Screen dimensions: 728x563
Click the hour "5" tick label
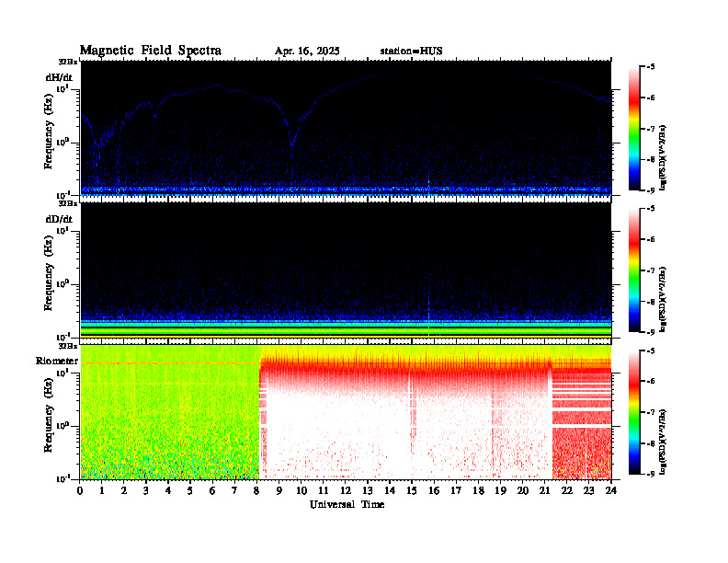click(x=190, y=491)
